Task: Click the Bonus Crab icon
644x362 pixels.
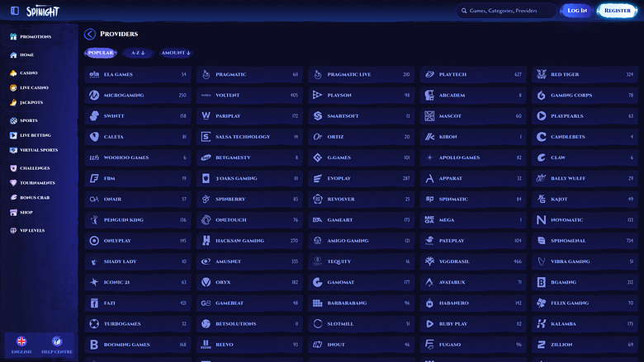Action: [13, 198]
